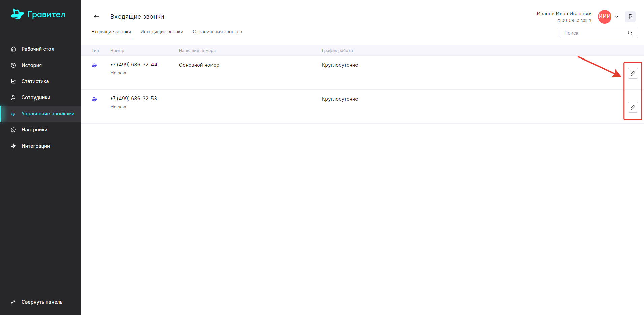This screenshot has width=644, height=315.
Task: Click the Гравител logo
Action: click(x=38, y=14)
